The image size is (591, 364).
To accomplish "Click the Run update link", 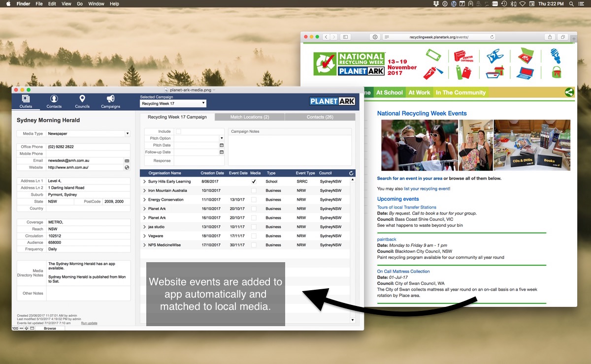I will [89, 323].
